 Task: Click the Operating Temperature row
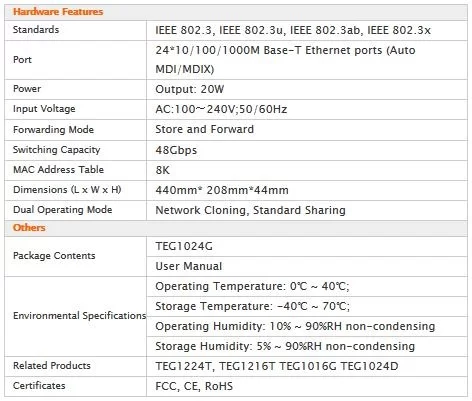(307, 286)
